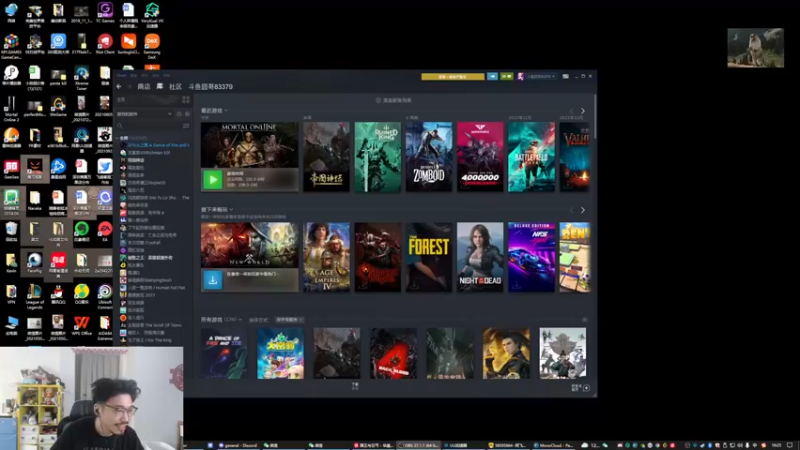Image resolution: width=800 pixels, height=450 pixels.
Task: Open the TC Games desktop icon
Action: [x=105, y=13]
